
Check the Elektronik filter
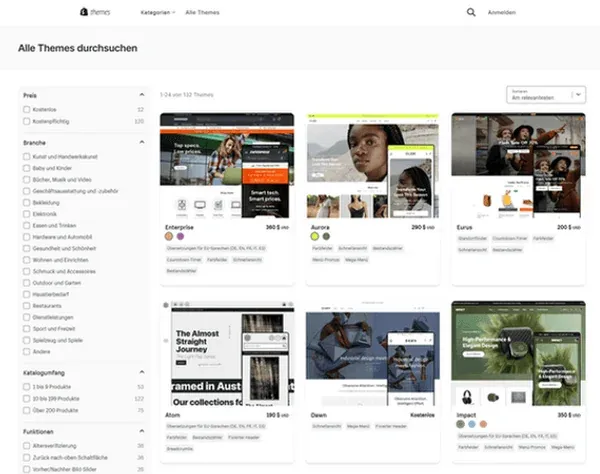click(x=26, y=214)
